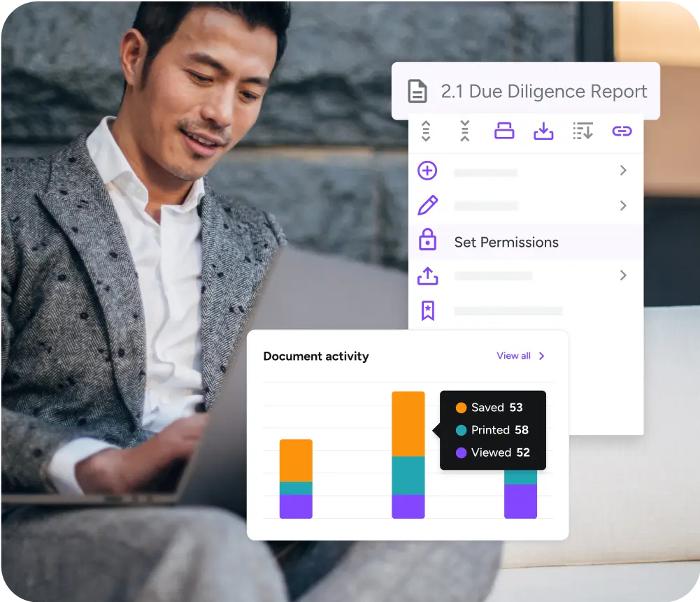Click the View all link

pos(513,356)
